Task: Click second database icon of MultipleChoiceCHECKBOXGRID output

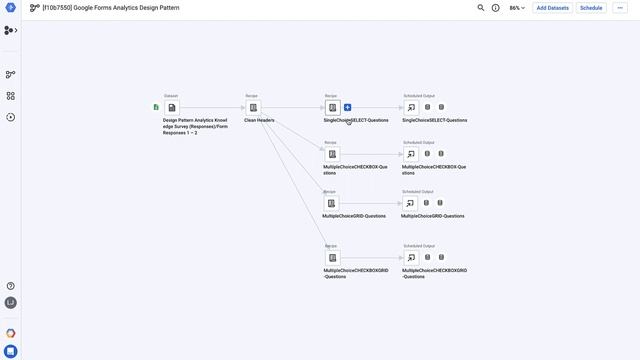Action: [x=441, y=257]
